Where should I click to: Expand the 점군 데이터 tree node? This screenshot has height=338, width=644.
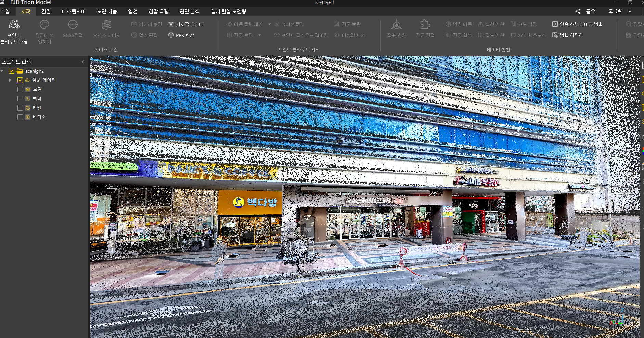10,80
